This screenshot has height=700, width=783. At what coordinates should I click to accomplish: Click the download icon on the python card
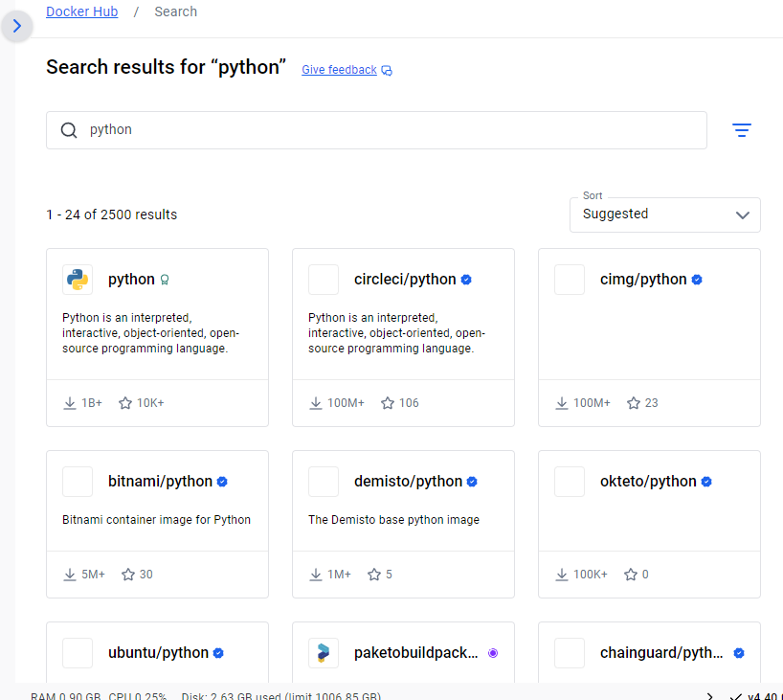click(x=70, y=403)
